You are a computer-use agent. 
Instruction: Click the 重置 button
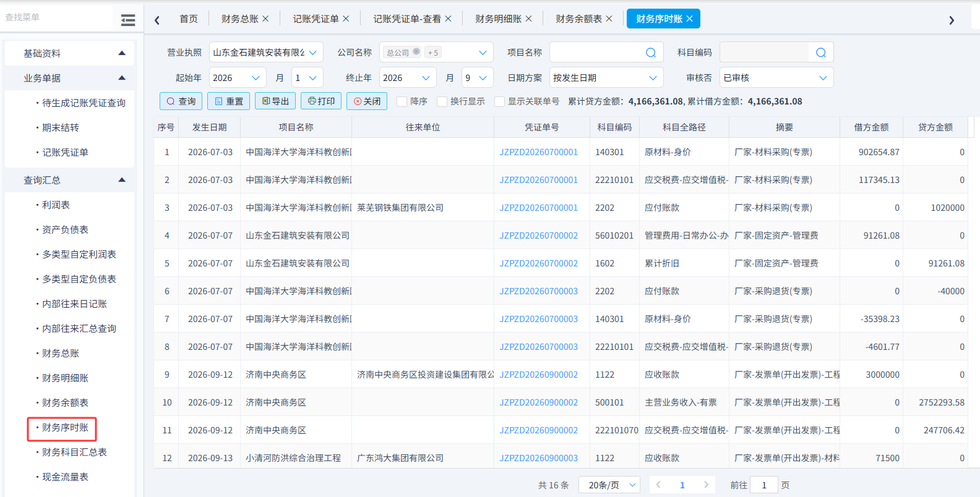pos(228,101)
